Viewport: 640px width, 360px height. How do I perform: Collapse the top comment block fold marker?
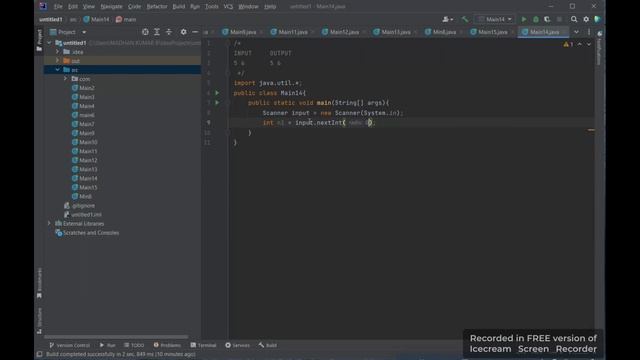(228, 43)
